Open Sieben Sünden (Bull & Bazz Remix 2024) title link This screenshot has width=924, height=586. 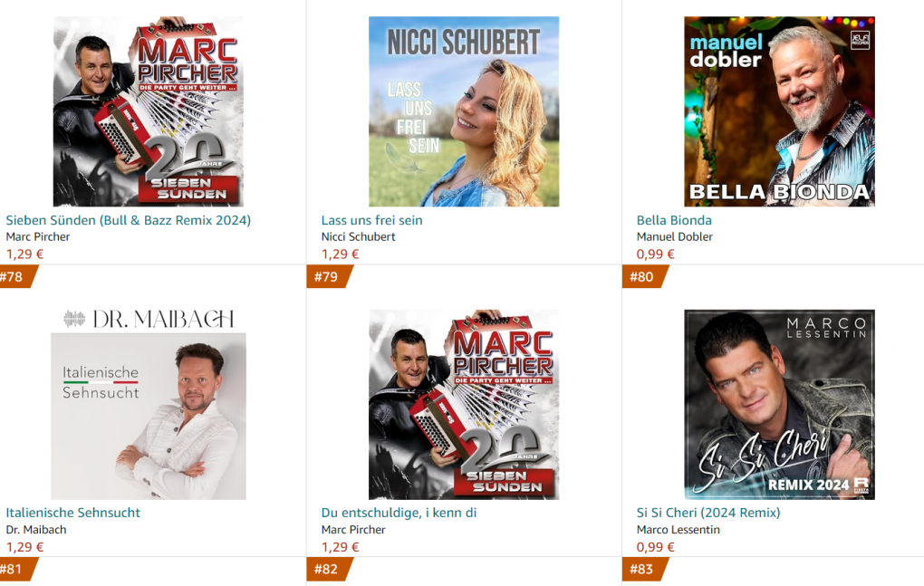(x=129, y=220)
